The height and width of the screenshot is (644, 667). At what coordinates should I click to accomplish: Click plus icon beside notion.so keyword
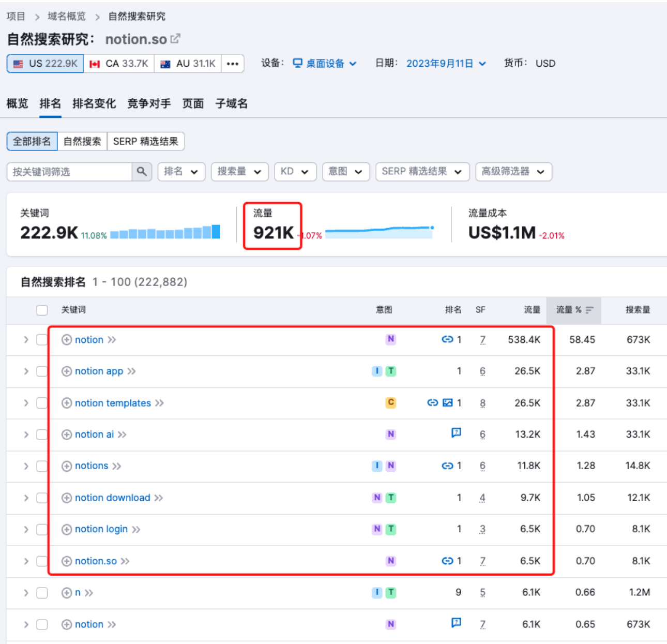coord(67,561)
